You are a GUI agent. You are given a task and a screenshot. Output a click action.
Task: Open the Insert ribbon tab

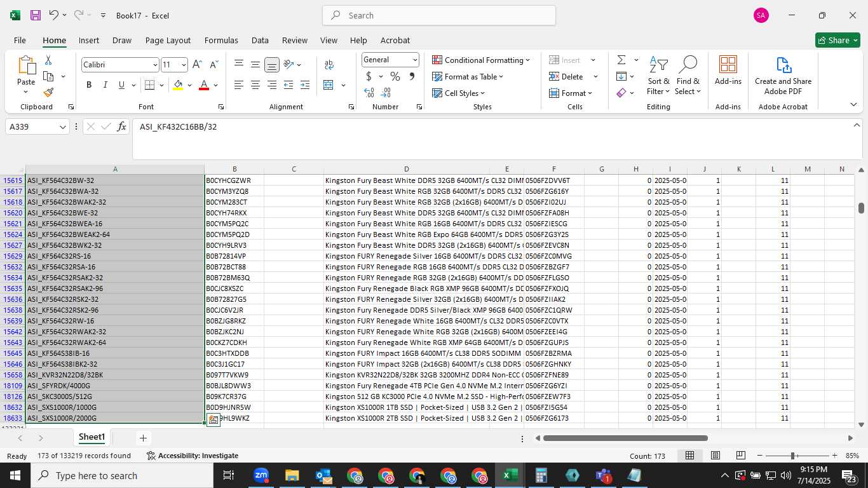click(89, 40)
